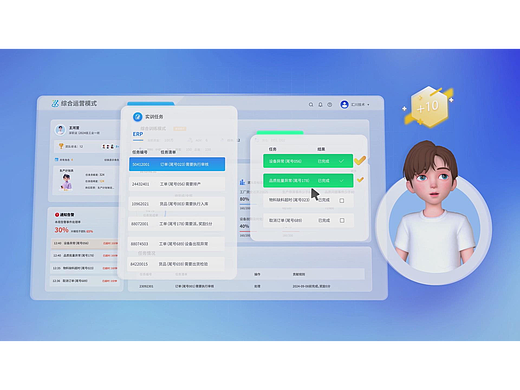Open the 12:40 alert ending 尾号170
The width and height of the screenshot is (520, 390).
point(85,256)
